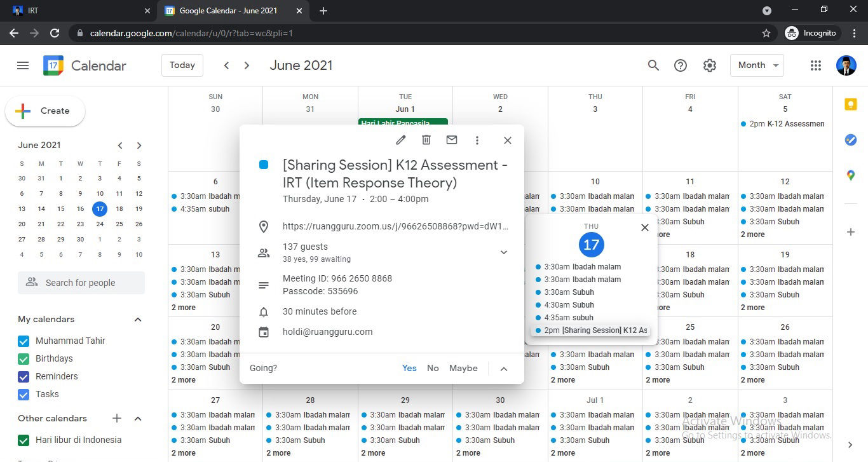Collapse the My calendars section
The width and height of the screenshot is (868, 462).
pos(138,319)
